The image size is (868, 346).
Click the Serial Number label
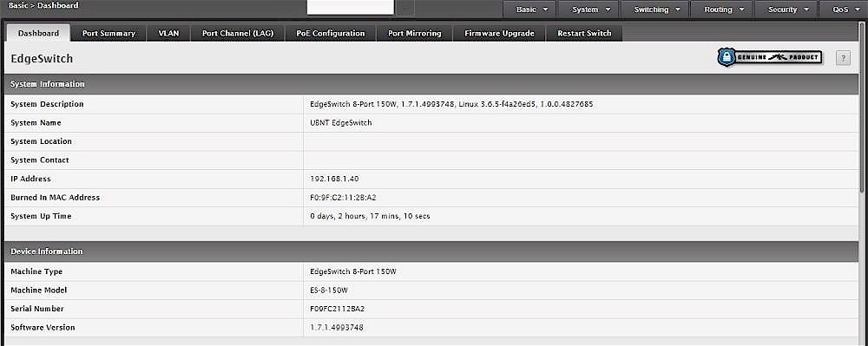click(x=37, y=309)
